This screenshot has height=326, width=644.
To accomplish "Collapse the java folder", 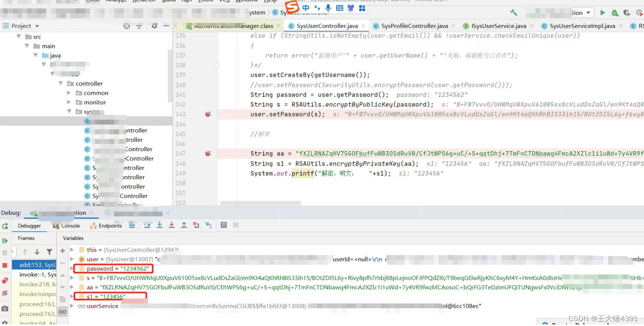I will (x=36, y=55).
